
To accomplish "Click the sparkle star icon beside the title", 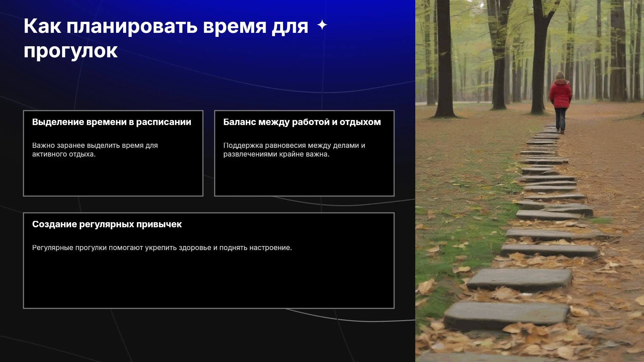I will tap(322, 25).
